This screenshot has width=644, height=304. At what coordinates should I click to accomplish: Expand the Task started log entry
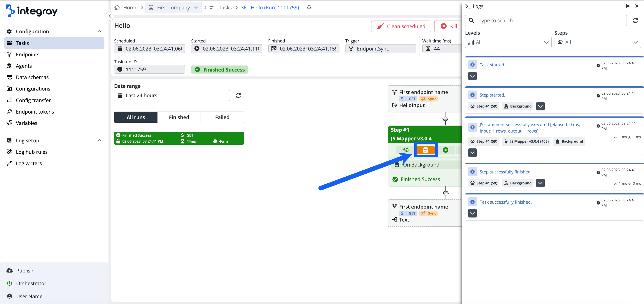(x=472, y=76)
